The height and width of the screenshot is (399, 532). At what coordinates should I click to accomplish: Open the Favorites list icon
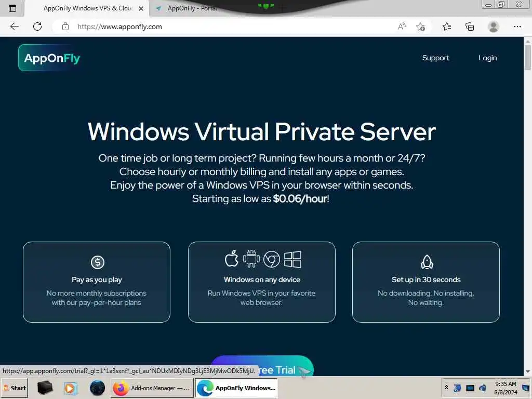point(447,26)
